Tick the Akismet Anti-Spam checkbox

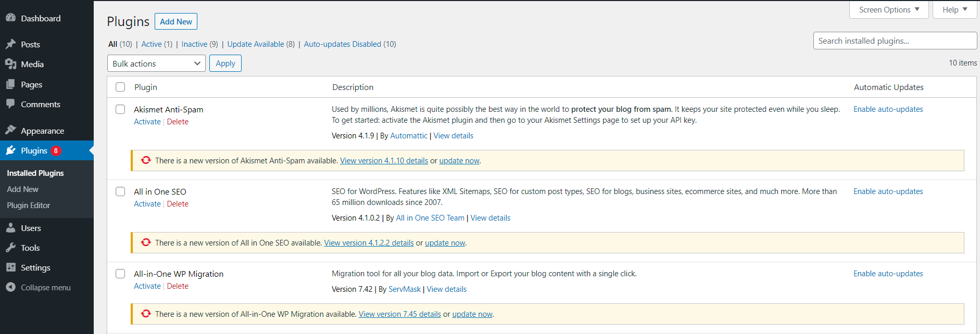(x=120, y=109)
